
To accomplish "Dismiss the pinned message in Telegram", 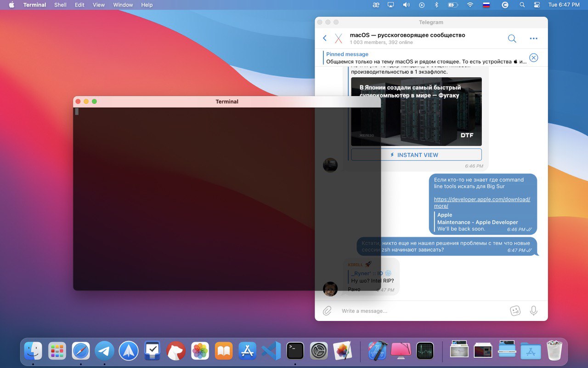I will coord(533,57).
